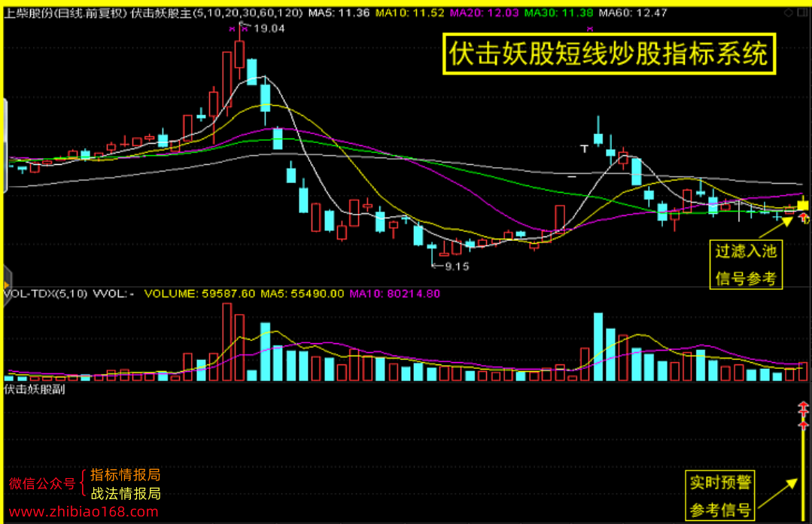Click the square panel icon in the chart header
The width and height of the screenshot is (812, 524).
point(803,13)
